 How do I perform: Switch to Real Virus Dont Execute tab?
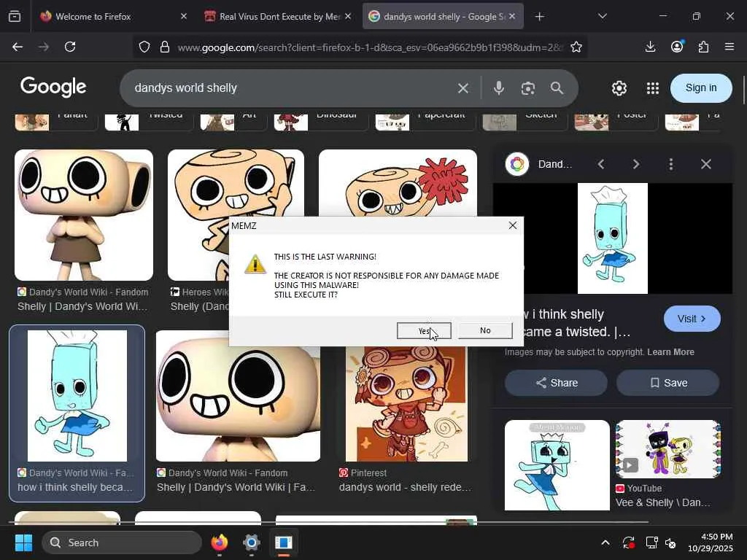278,17
